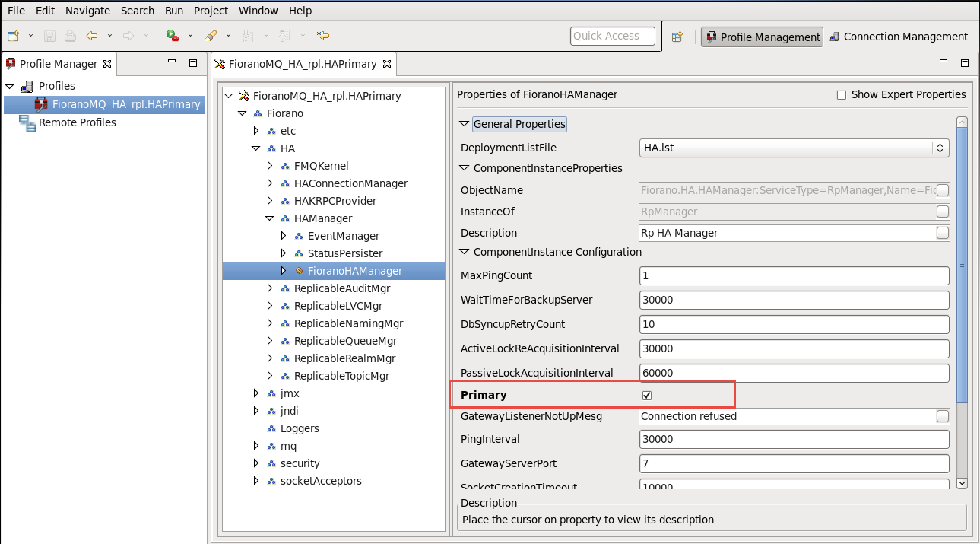Open the Window menu
980x544 pixels.
pyautogui.click(x=258, y=11)
